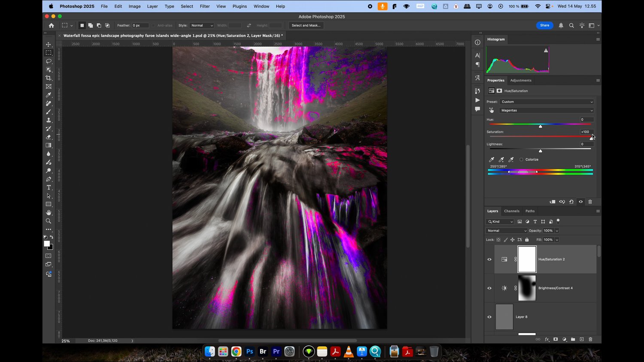The width and height of the screenshot is (644, 362).
Task: Reset adjustment to defaults icon
Action: click(571, 202)
